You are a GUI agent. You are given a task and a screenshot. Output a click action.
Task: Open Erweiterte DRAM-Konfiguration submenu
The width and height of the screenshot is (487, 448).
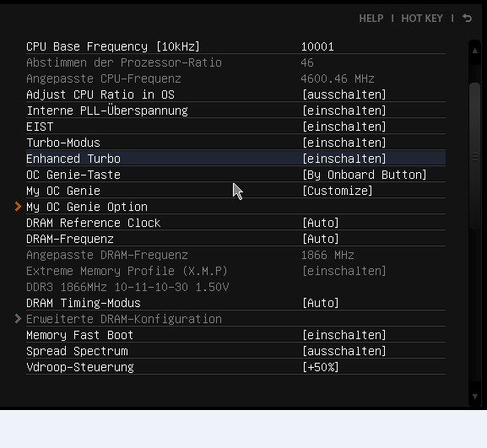[x=124, y=319]
